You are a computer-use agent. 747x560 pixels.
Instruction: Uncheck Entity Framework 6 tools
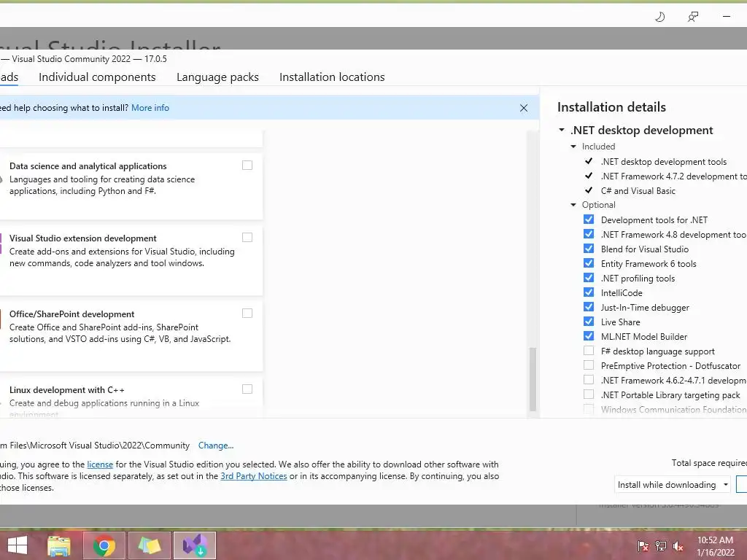coord(589,262)
